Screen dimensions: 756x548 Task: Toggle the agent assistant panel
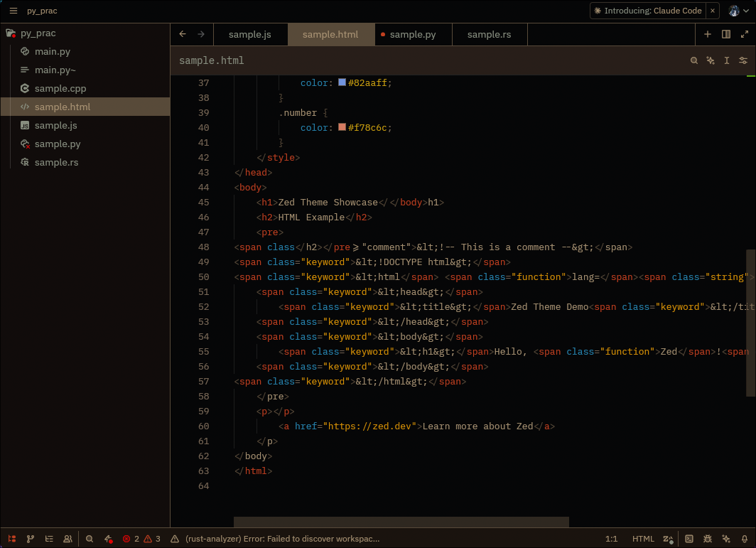tap(726, 539)
